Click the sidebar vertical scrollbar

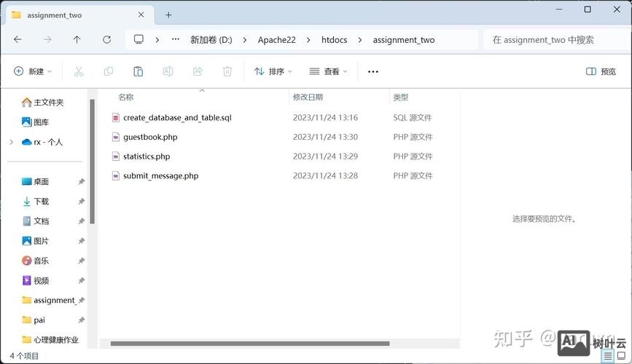coord(93,161)
